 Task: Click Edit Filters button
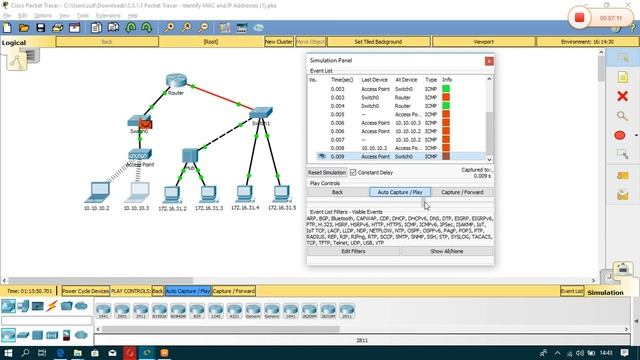tap(353, 251)
